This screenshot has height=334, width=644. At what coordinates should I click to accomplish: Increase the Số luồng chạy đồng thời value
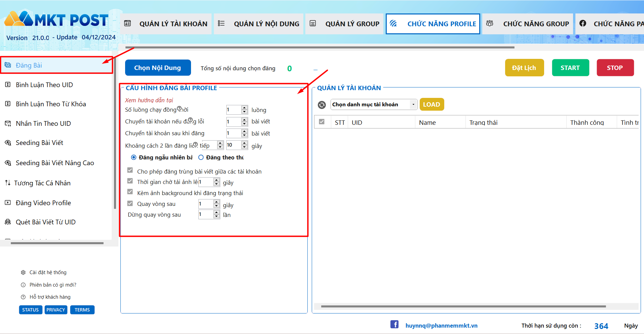pos(244,108)
